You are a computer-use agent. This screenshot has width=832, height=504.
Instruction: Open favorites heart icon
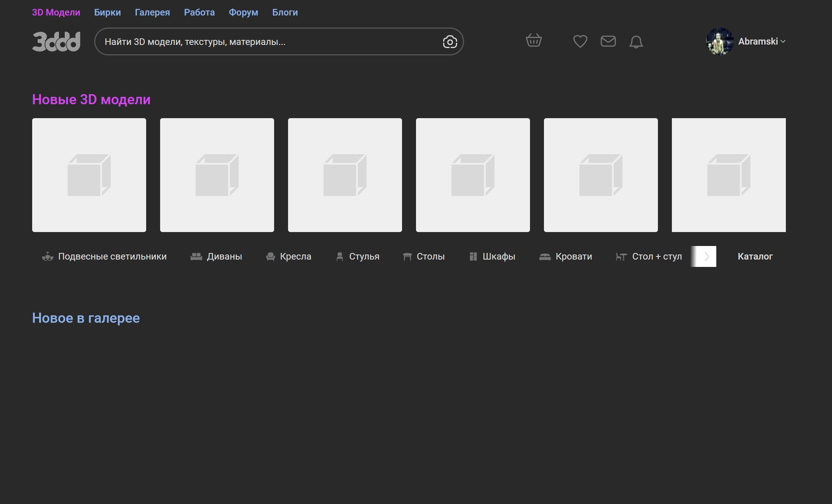[580, 41]
